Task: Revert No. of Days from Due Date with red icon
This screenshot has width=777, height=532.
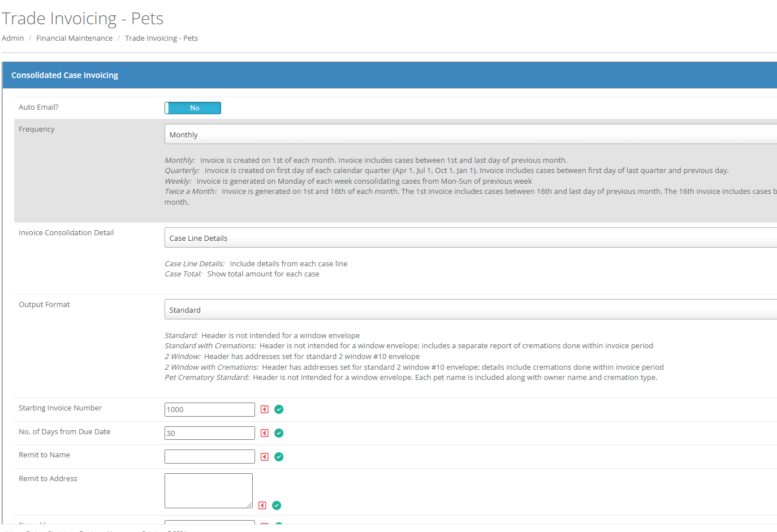Action: point(264,432)
